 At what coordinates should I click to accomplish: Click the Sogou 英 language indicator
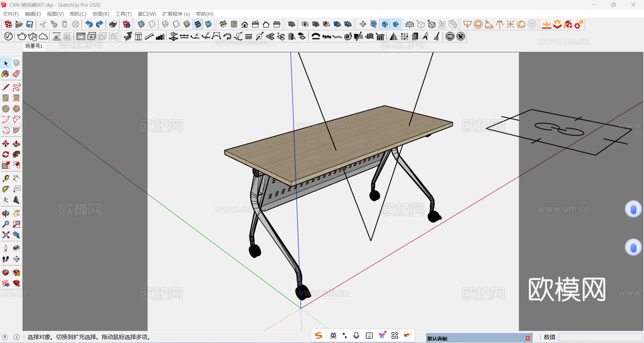333,335
